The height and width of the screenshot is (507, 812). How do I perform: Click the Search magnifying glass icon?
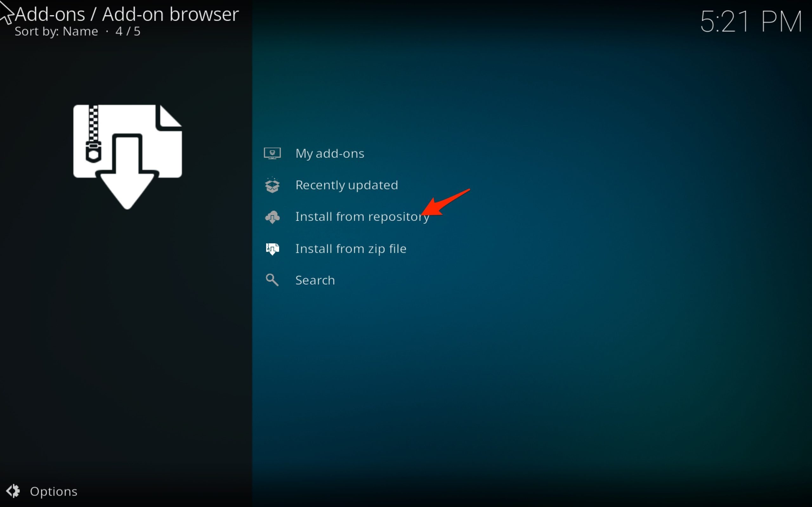click(272, 280)
